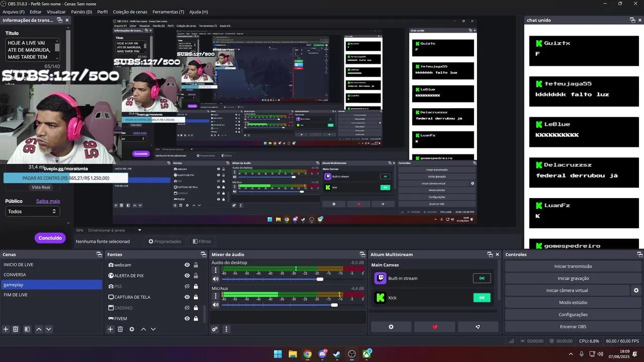Screen dimensions: 644x362
Task: Open Painéis menu
Action: (x=82, y=12)
